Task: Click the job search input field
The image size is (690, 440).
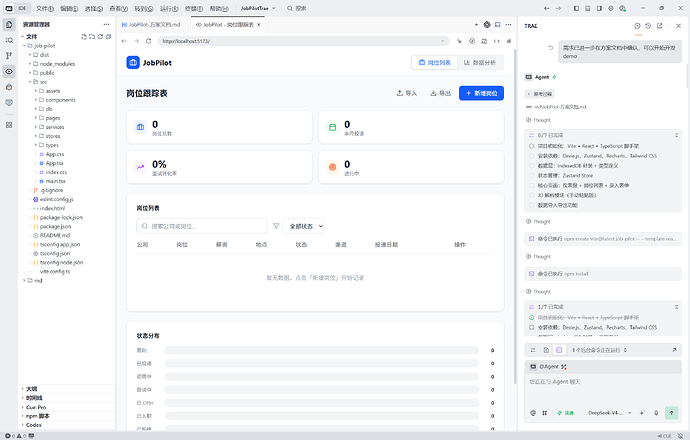Action: [202, 226]
